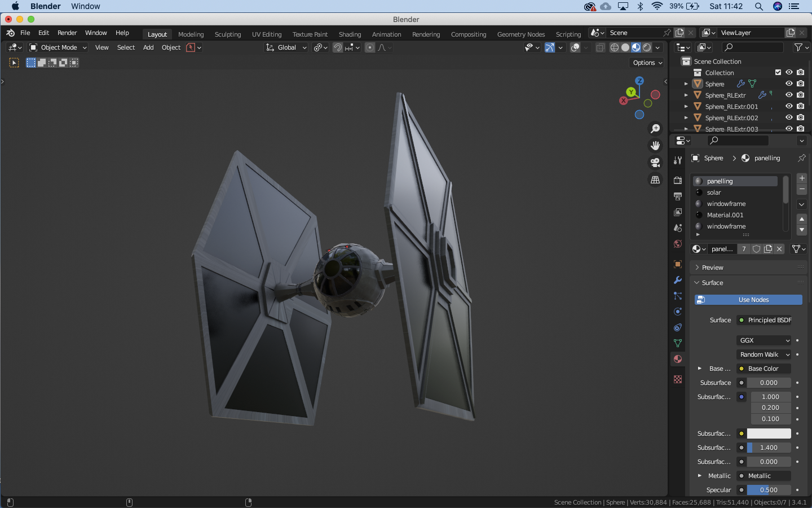The height and width of the screenshot is (508, 812).
Task: Toggle fake user shield for material
Action: pos(757,249)
